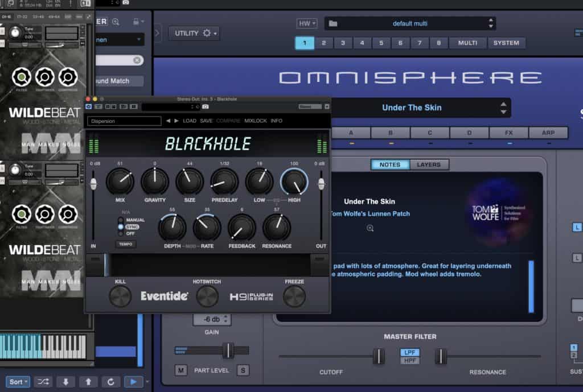583x392 pixels.
Task: Select Omnisphere part 1 tab
Action: pos(305,43)
